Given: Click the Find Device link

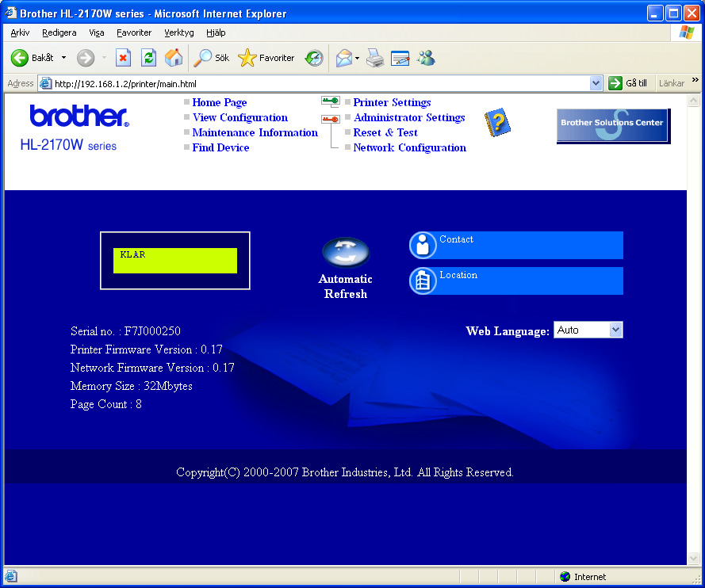Looking at the screenshot, I should tap(220, 147).
